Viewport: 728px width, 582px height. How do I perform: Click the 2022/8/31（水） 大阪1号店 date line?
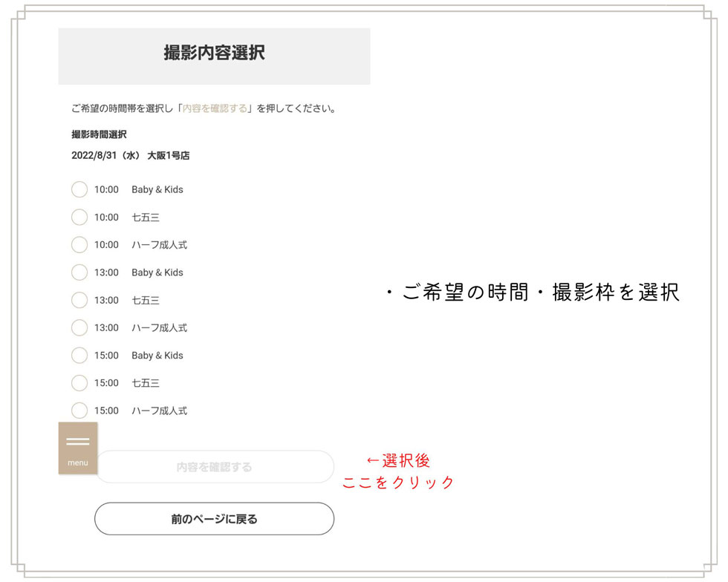131,156
